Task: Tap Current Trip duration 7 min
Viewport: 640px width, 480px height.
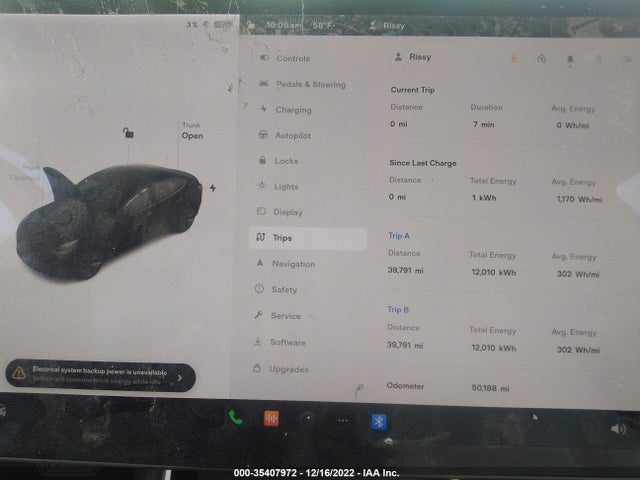Action: pyautogui.click(x=484, y=124)
